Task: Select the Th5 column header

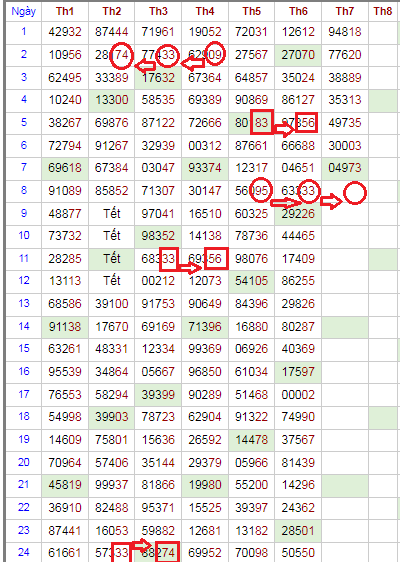Action: click(x=251, y=11)
